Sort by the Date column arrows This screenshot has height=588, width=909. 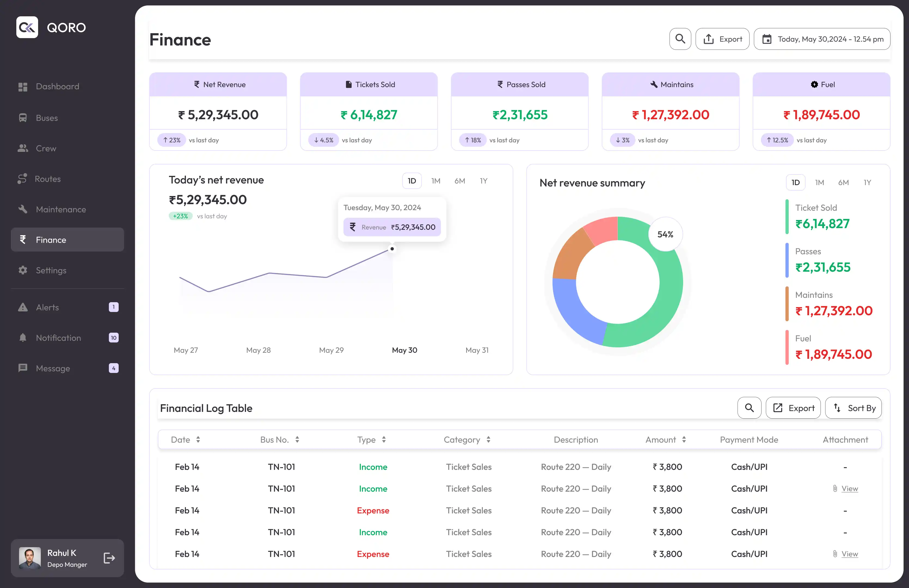pyautogui.click(x=198, y=439)
